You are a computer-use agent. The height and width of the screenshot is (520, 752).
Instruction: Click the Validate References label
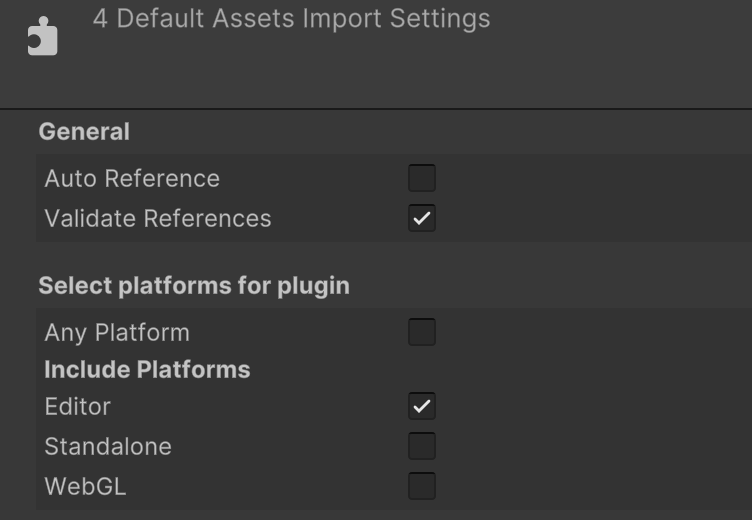click(158, 219)
